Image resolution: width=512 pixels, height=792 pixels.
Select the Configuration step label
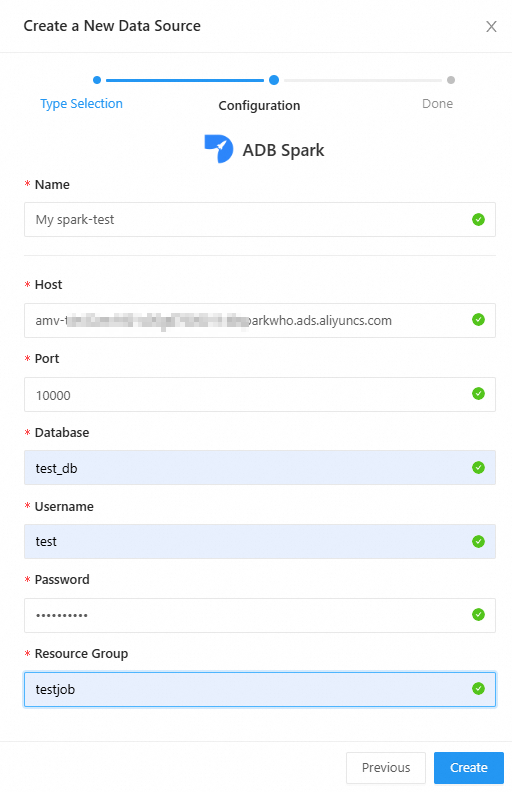(x=259, y=106)
